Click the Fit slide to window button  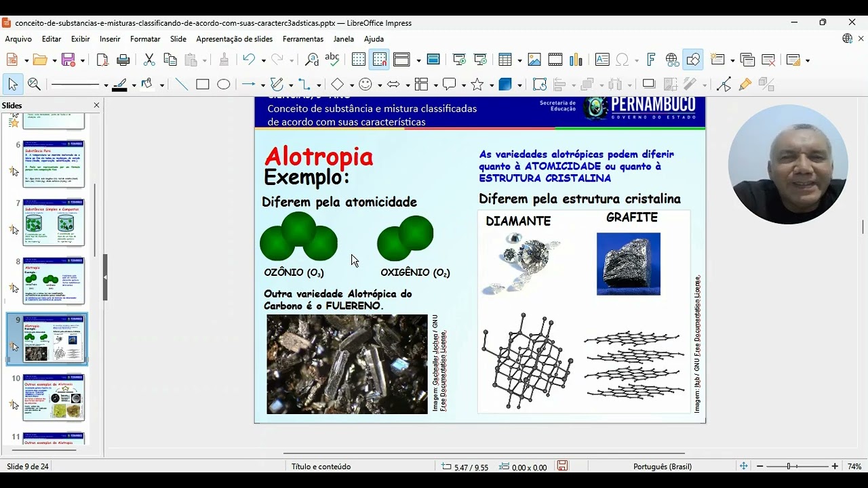743,466
